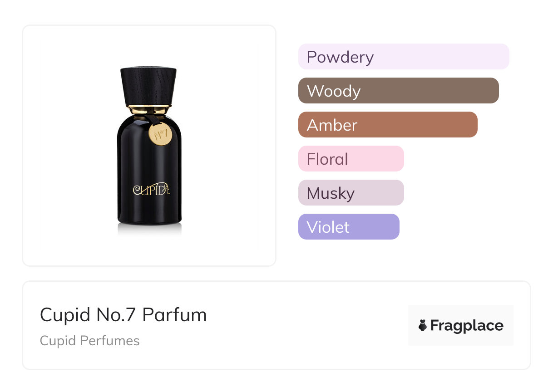Select the Musky accord bar

351,193
